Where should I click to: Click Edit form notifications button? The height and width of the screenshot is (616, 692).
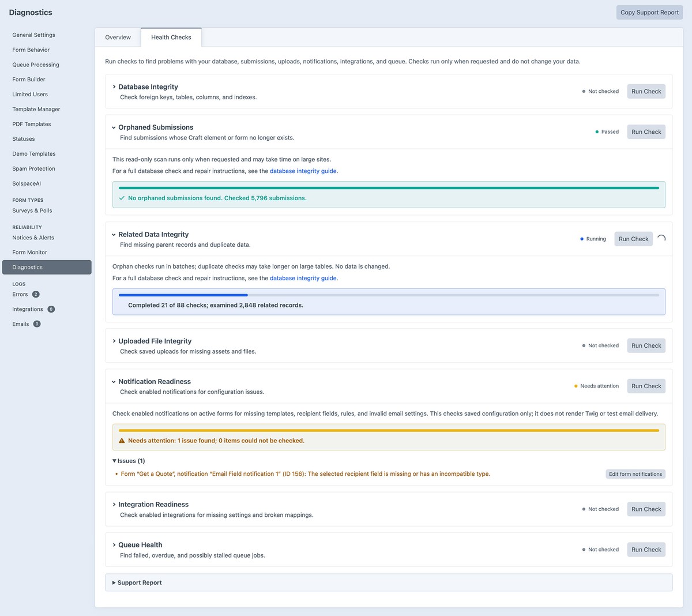pyautogui.click(x=635, y=474)
